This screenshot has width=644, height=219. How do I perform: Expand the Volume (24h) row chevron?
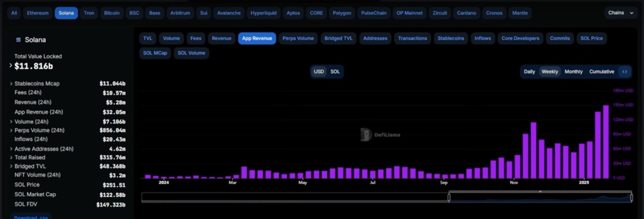[x=11, y=121]
